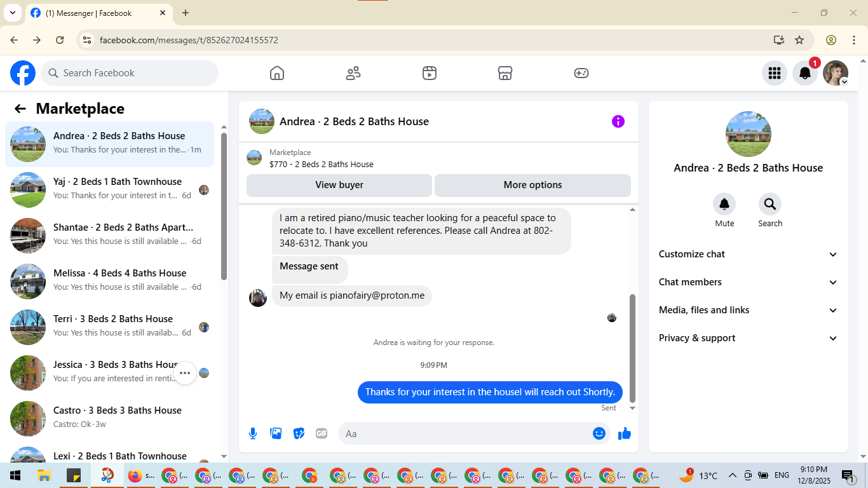Click the message input field

coord(474,433)
